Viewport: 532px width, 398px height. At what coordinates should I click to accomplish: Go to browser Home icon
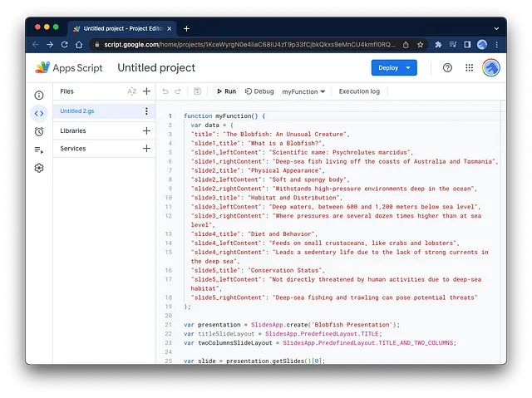79,44
